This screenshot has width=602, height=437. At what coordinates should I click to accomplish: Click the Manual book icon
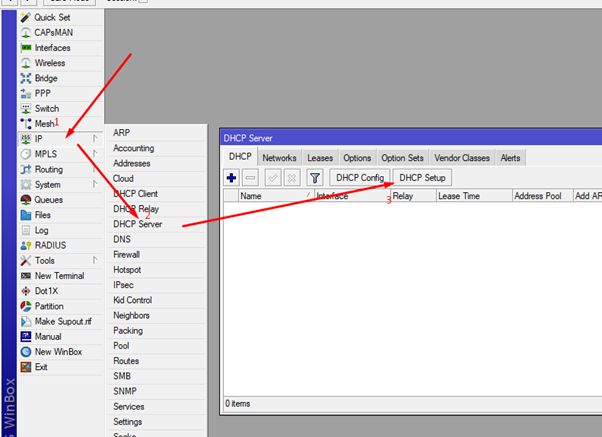pyautogui.click(x=26, y=336)
